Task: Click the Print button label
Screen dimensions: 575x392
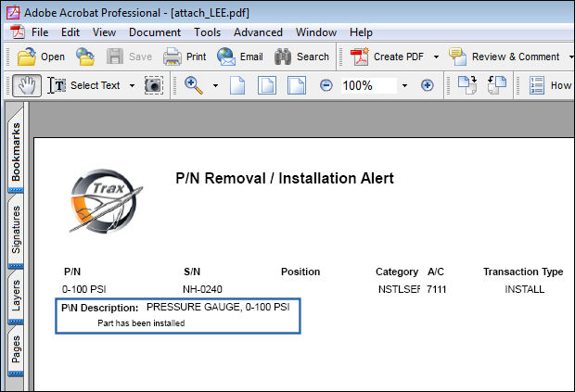Action: (x=197, y=57)
